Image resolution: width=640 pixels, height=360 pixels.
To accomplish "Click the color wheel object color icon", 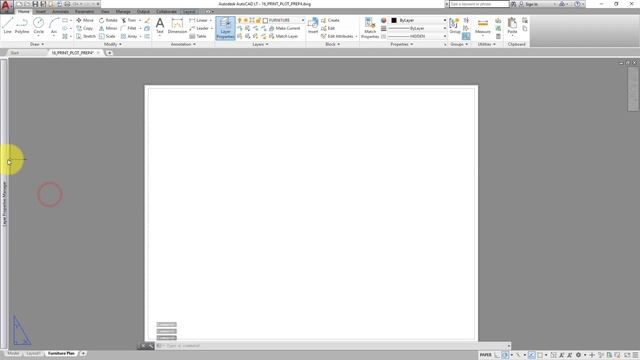I will tap(383, 20).
